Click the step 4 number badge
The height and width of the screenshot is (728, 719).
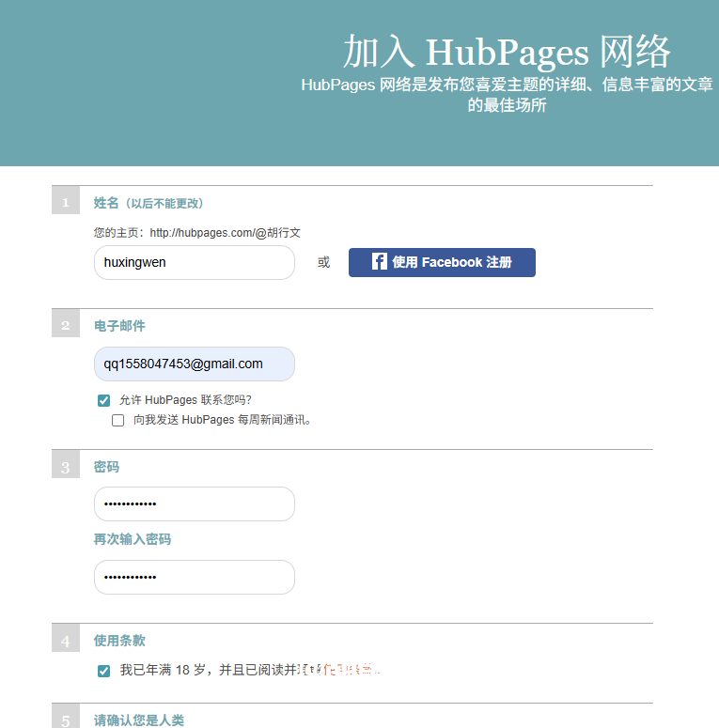pyautogui.click(x=65, y=642)
